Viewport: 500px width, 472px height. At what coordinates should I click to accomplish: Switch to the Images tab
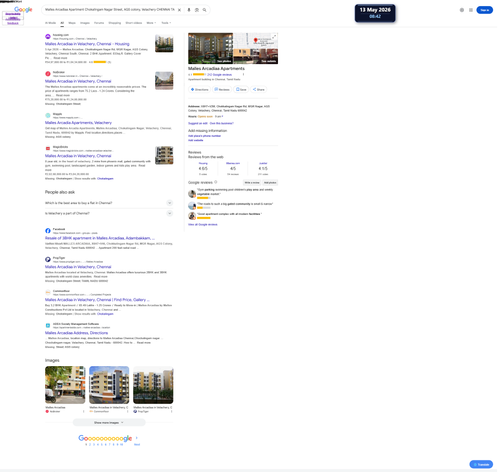coord(85,23)
